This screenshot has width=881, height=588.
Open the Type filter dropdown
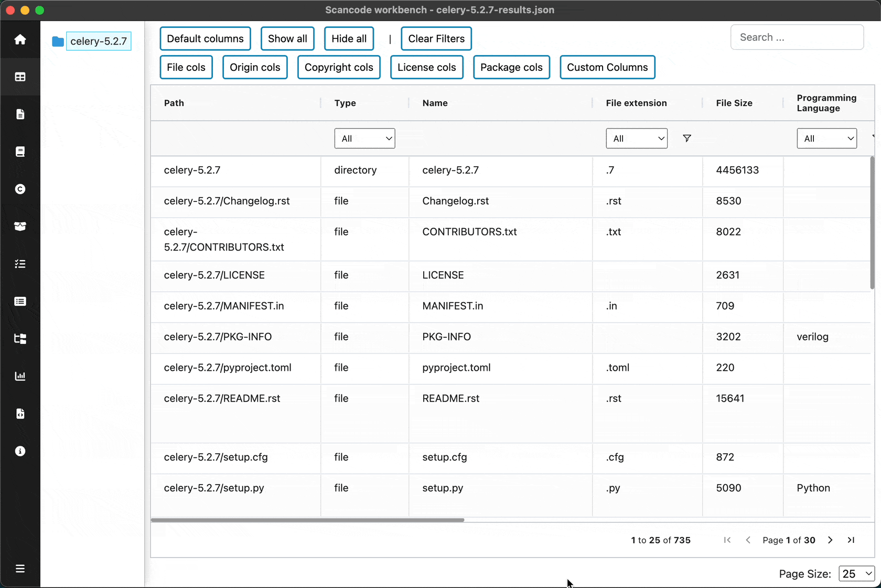364,138
